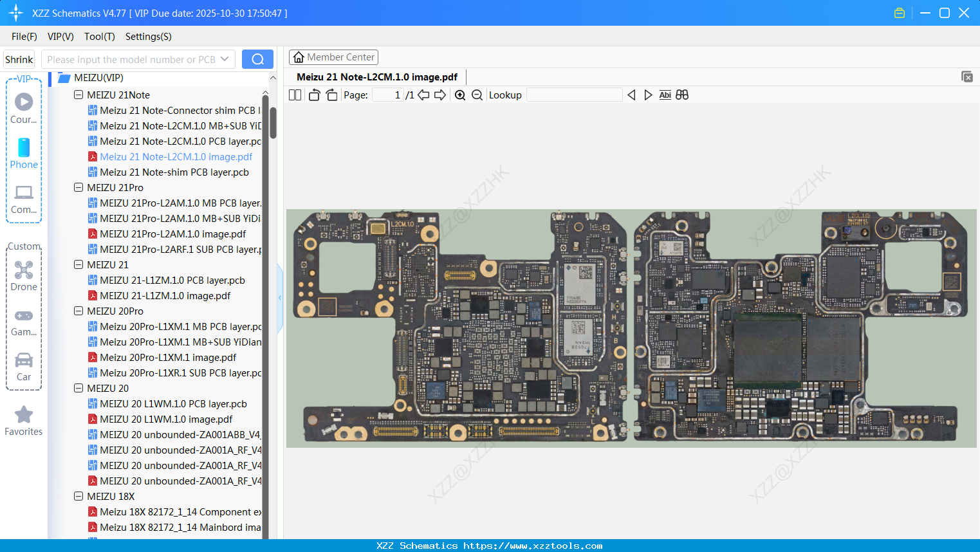Click the Lookup text field
Viewport: 980px width, 552px height.
pos(575,95)
